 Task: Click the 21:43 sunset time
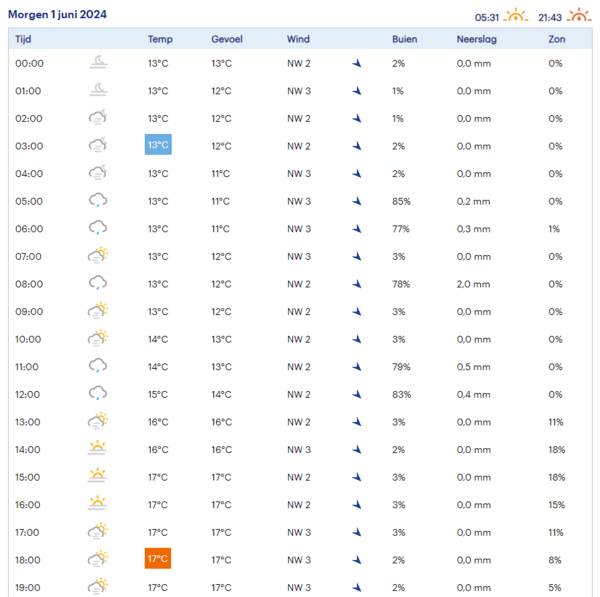point(550,18)
